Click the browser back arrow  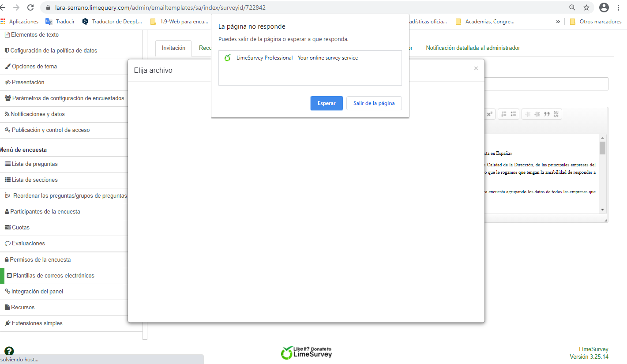(x=3, y=8)
